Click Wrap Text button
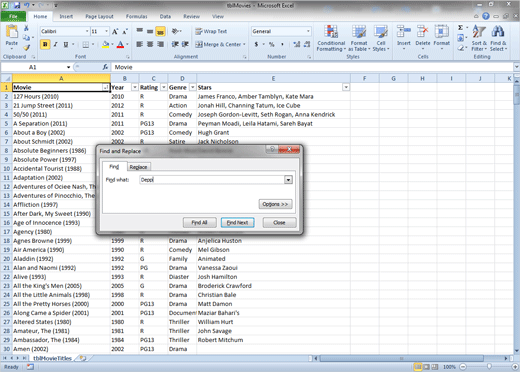Screen dimensions: 520x372 pyautogui.click(x=211, y=31)
